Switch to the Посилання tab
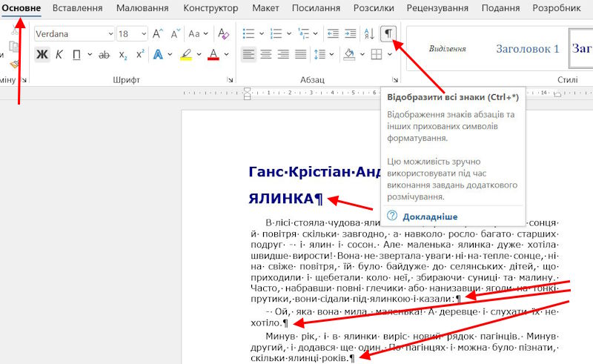Screen dimensions: 593x364 click(x=317, y=8)
